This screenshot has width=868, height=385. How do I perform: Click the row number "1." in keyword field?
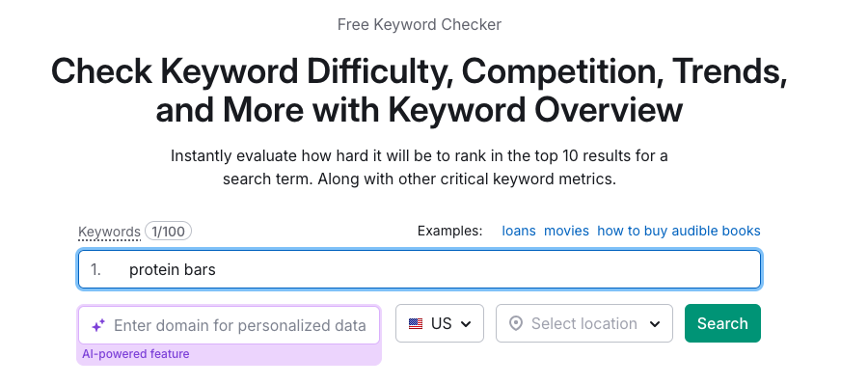(96, 270)
